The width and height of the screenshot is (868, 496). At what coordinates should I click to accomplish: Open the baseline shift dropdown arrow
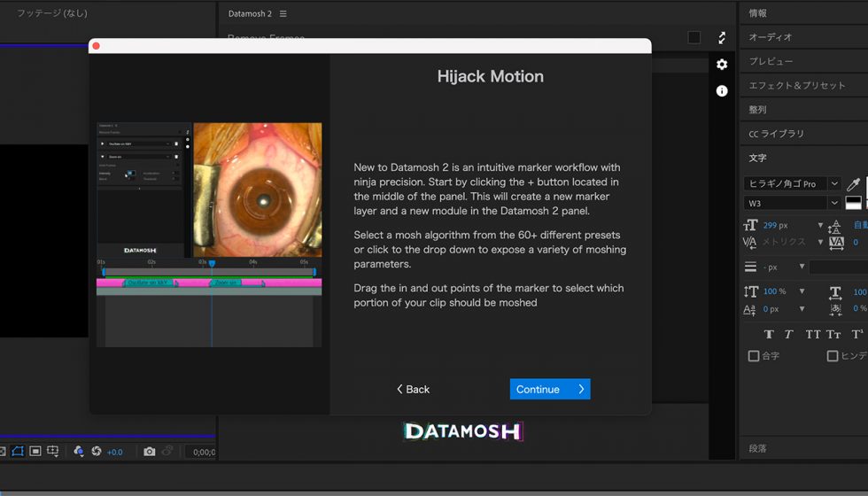pyautogui.click(x=802, y=309)
